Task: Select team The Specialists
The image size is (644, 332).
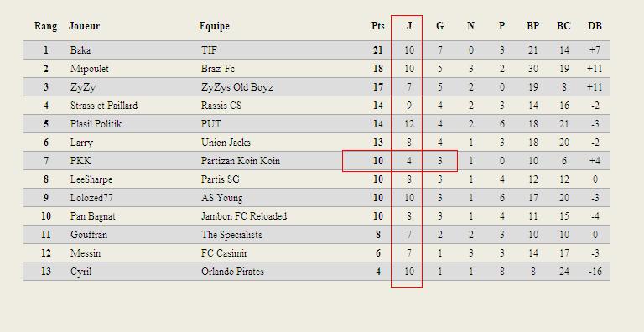Action: pos(231,235)
